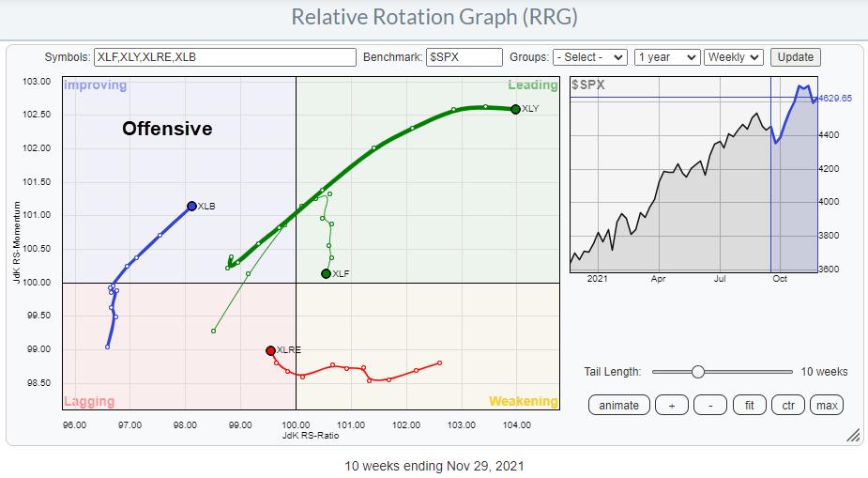Select the XLB blue data point
Screen dimensions: 868x478
point(191,206)
